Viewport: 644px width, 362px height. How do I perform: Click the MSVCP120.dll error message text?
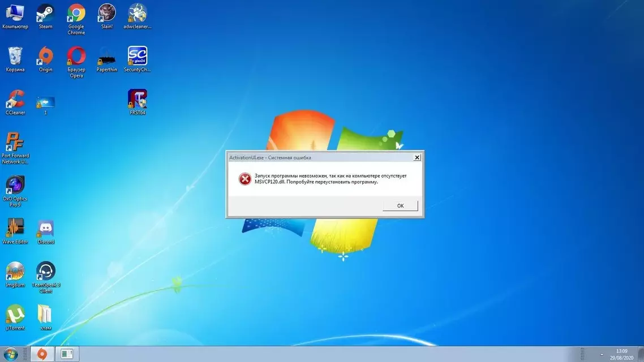pos(330,179)
